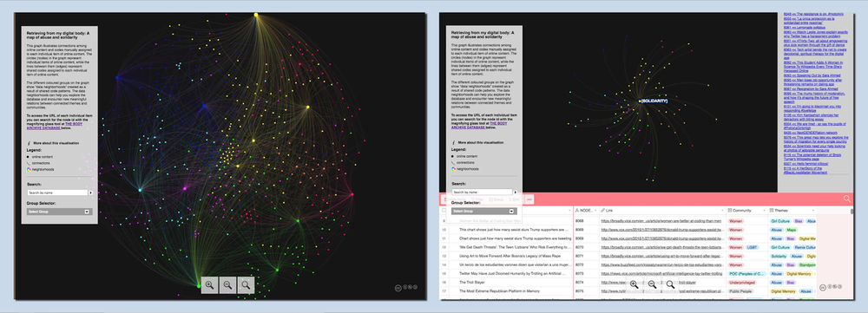Submit search arrow in left panel
This screenshot has width=868, height=313.
coord(91,192)
